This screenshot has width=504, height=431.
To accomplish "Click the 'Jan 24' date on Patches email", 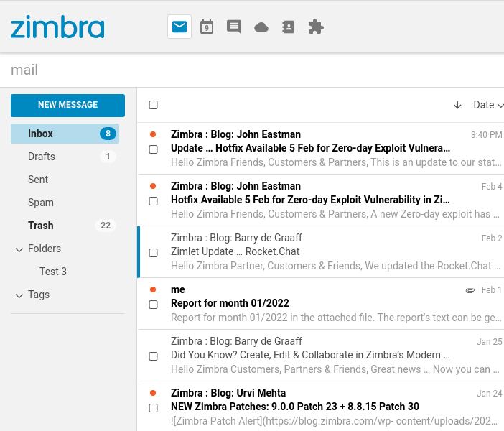I will (x=489, y=394).
